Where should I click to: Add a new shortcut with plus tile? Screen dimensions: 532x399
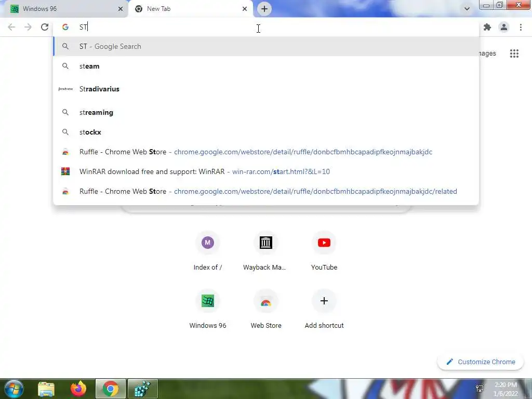(x=324, y=310)
